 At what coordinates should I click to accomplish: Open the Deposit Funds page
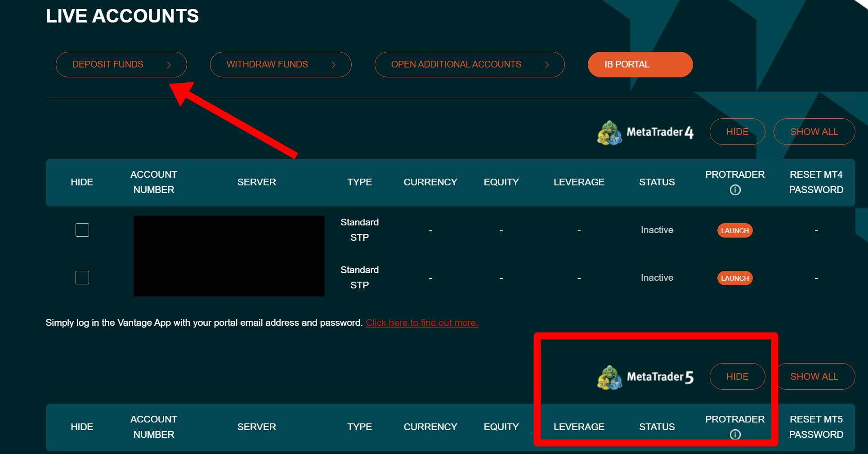click(121, 64)
